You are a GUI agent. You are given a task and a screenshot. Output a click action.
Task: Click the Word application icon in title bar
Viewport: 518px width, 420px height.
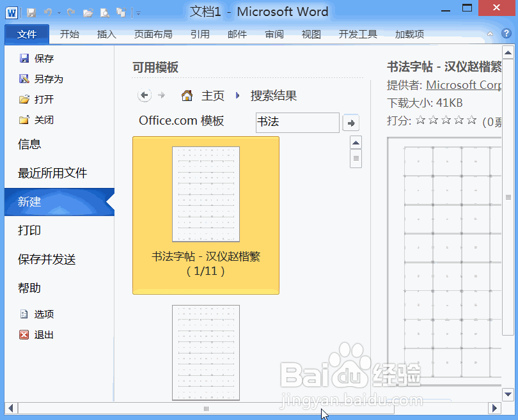point(12,13)
